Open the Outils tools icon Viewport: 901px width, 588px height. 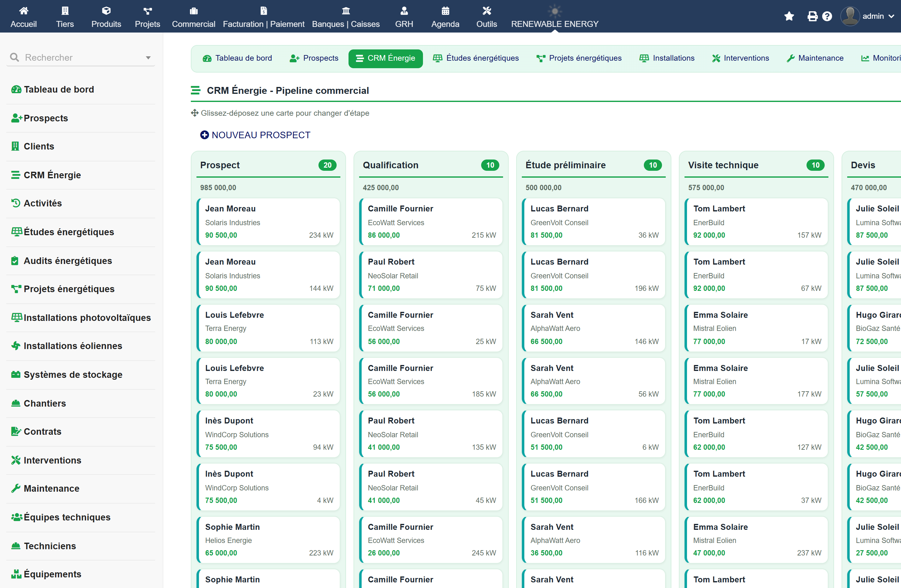click(x=486, y=11)
